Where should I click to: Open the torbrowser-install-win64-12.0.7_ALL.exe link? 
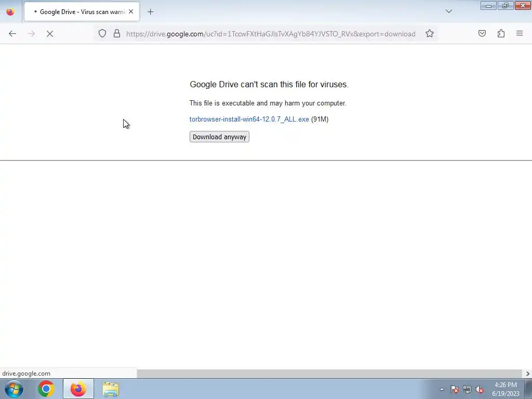click(x=249, y=119)
